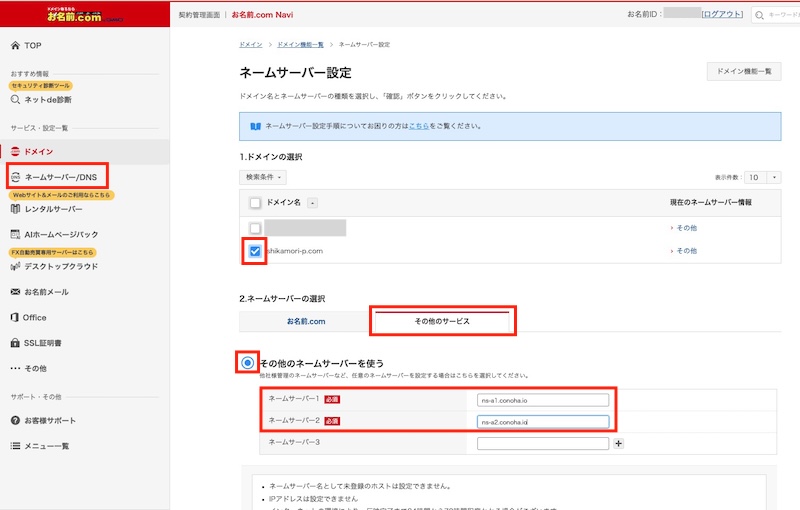Click the TOP home icon in sidebar
Image resolution: width=800 pixels, height=510 pixels.
click(x=15, y=46)
